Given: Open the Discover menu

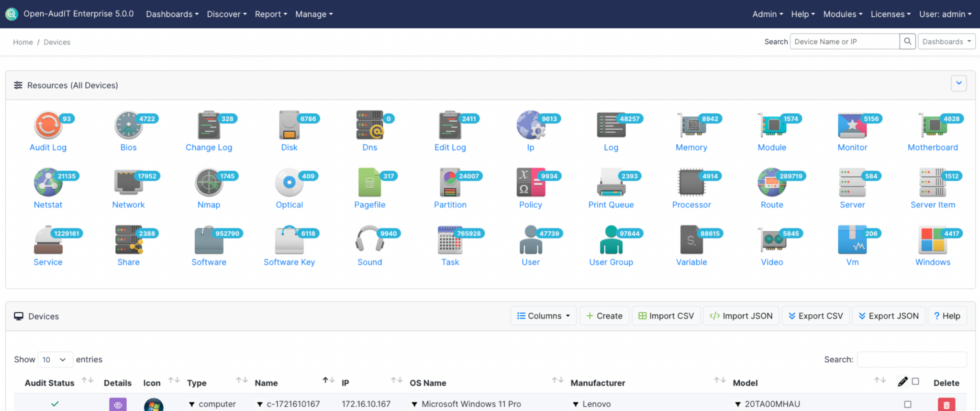Looking at the screenshot, I should 226,14.
